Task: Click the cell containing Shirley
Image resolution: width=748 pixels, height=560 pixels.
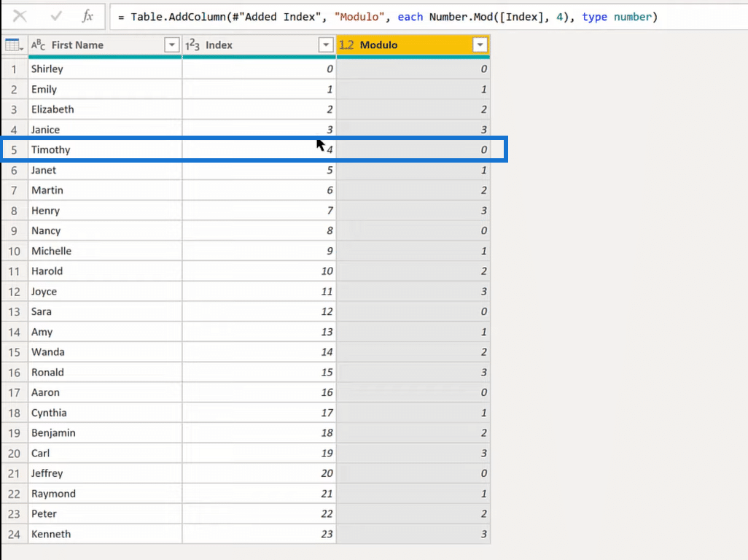Action: pos(105,69)
